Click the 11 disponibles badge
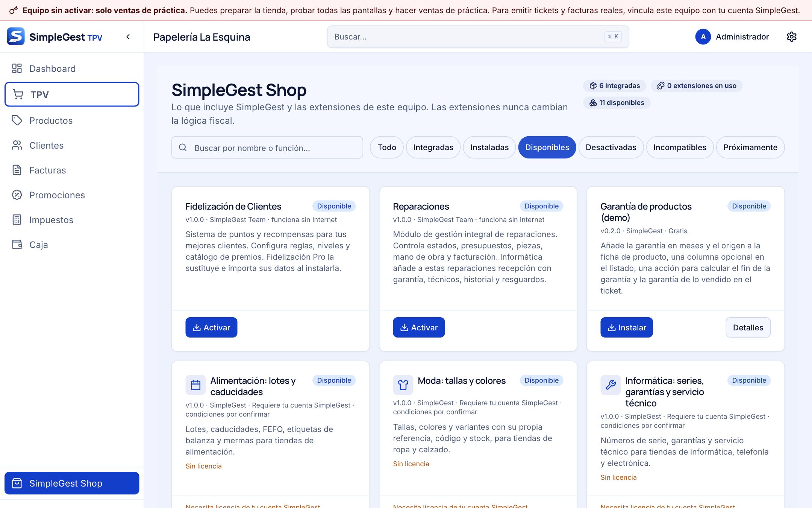Image resolution: width=812 pixels, height=508 pixels. tap(617, 103)
